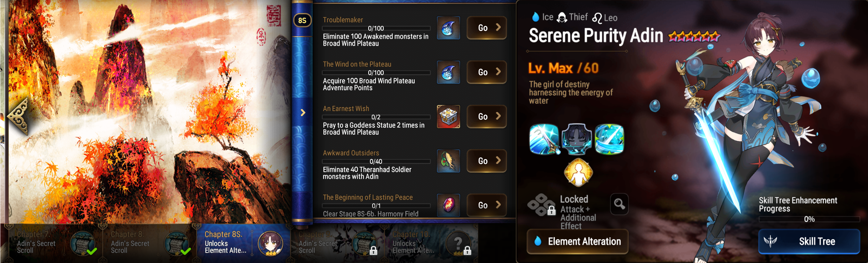This screenshot has height=263, width=868.
Task: Open the Element Alteration button
Action: [577, 241]
